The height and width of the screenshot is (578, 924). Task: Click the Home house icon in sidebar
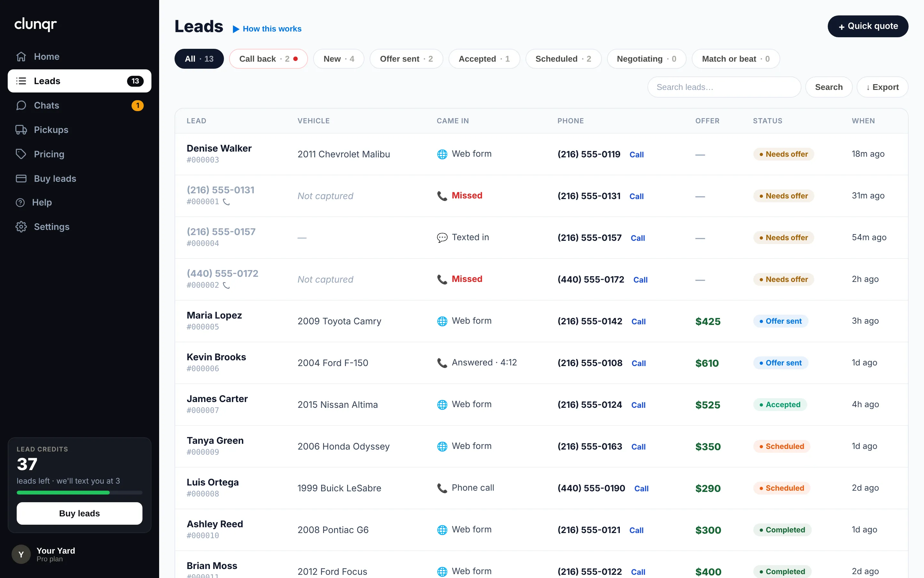[21, 57]
